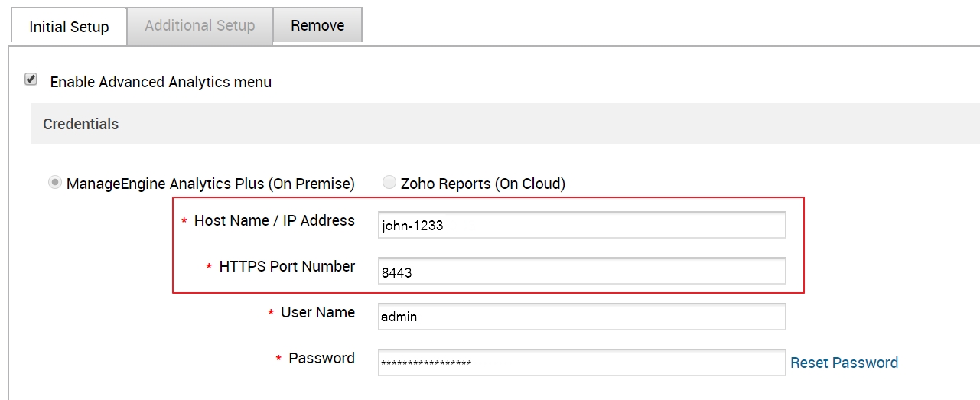Select the ManageEngine Analytics Plus radio button

pyautogui.click(x=55, y=183)
